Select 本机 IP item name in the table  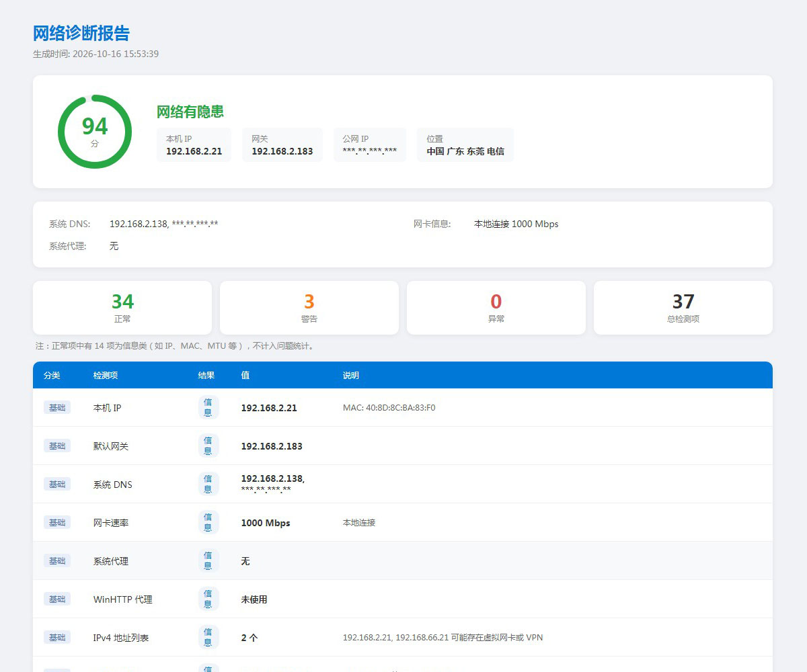coord(108,408)
